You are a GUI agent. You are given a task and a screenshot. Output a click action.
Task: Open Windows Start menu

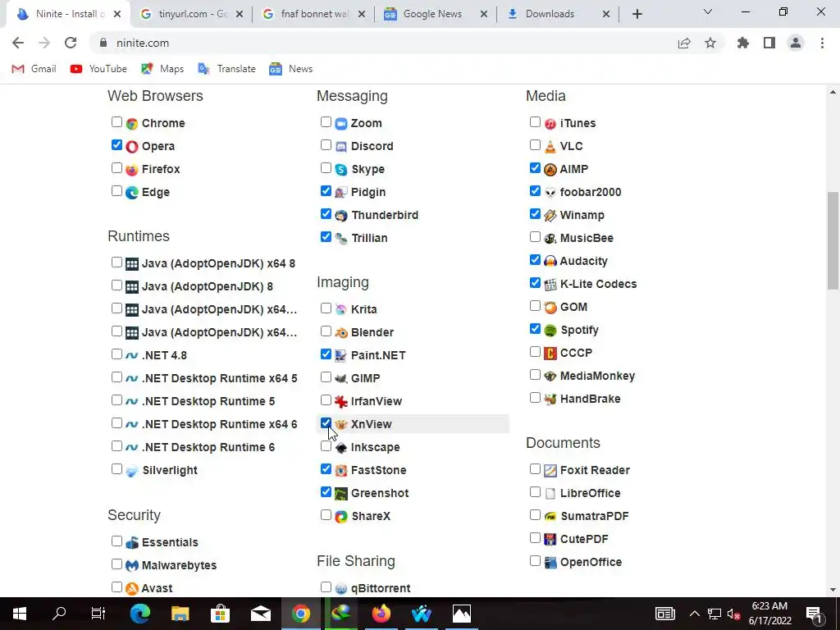20,614
